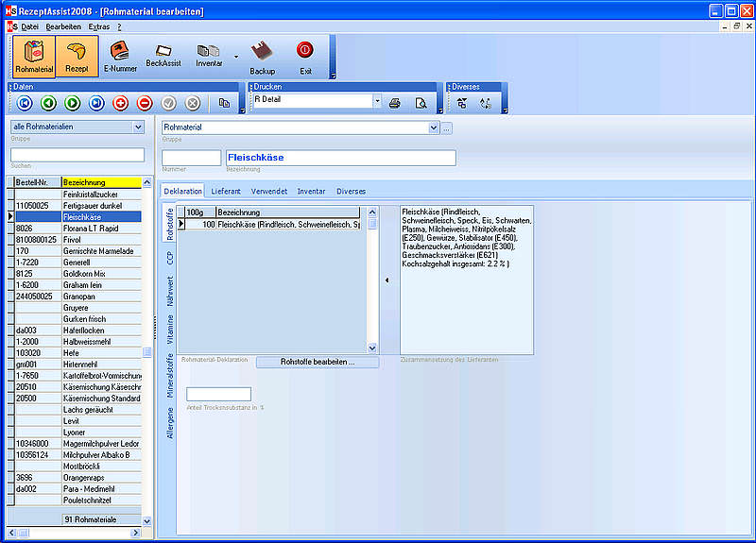The image size is (756, 543).
Task: Expand the Diverses panel options chevron
Action: coord(505,110)
